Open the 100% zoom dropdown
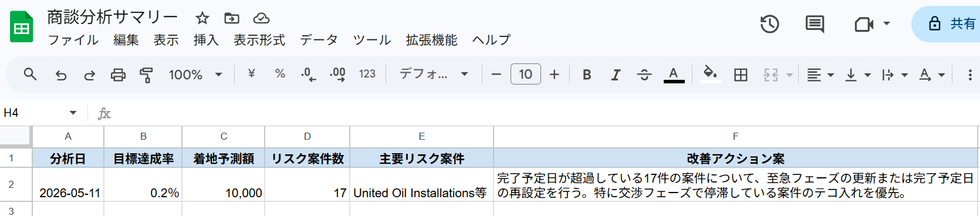Viewport: 980px width, 216px height. click(x=195, y=75)
